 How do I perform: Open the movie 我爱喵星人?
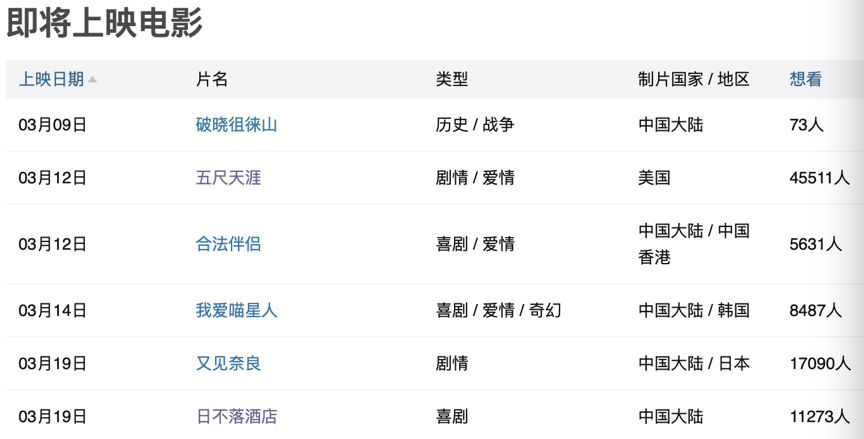click(236, 310)
